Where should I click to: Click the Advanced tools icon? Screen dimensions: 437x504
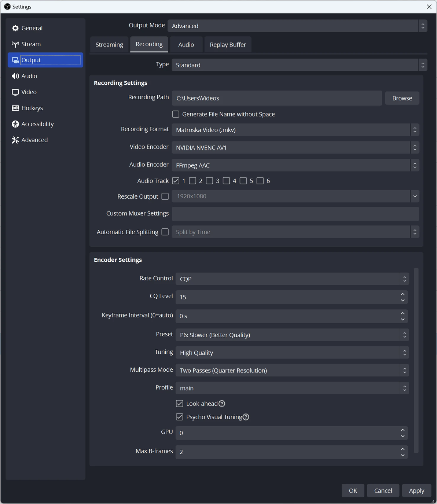[x=15, y=140]
